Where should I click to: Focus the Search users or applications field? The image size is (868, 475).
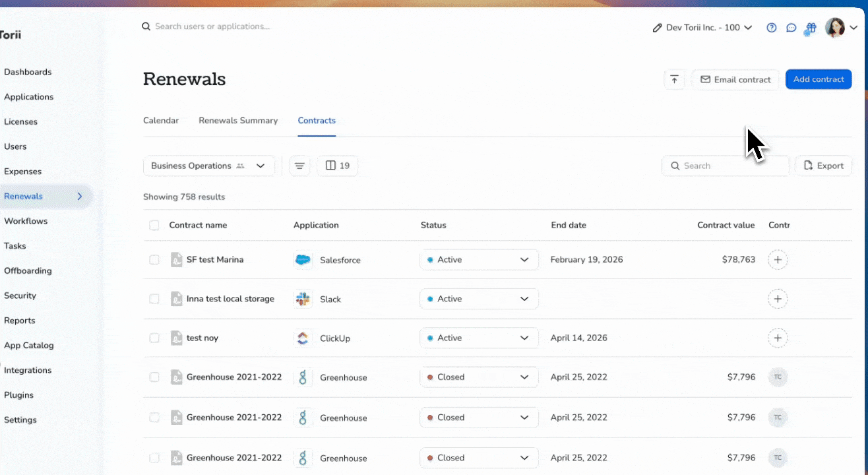212,26
